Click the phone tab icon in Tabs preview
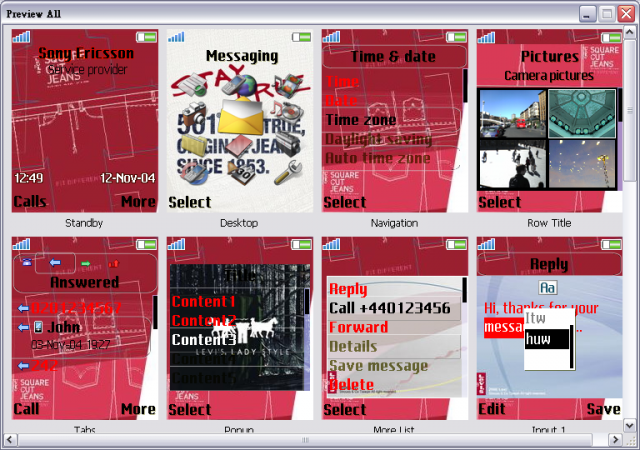This screenshot has height=450, width=640. coord(27,263)
